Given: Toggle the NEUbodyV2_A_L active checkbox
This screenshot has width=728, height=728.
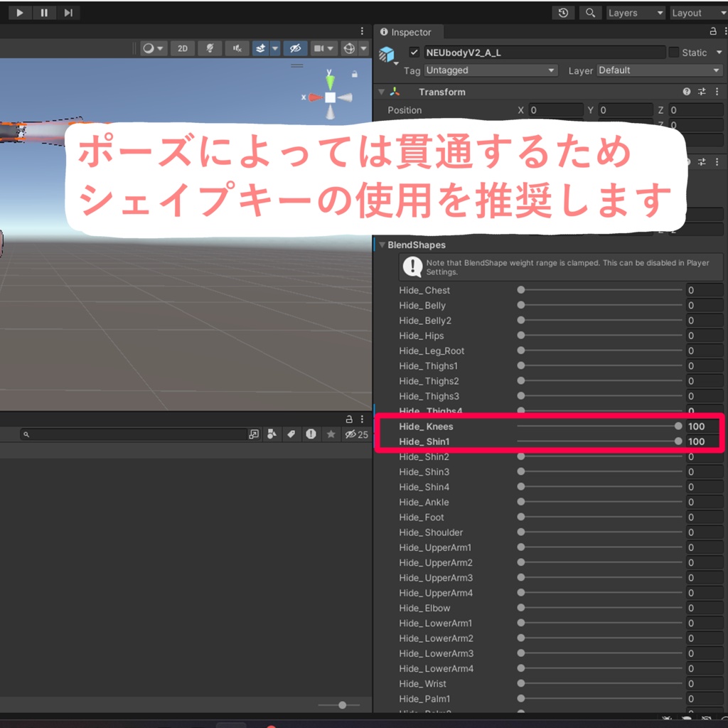Looking at the screenshot, I should (414, 52).
